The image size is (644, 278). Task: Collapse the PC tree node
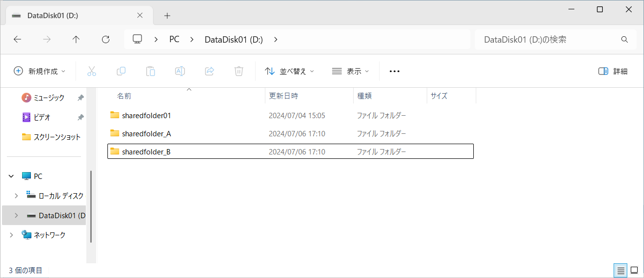tap(11, 176)
